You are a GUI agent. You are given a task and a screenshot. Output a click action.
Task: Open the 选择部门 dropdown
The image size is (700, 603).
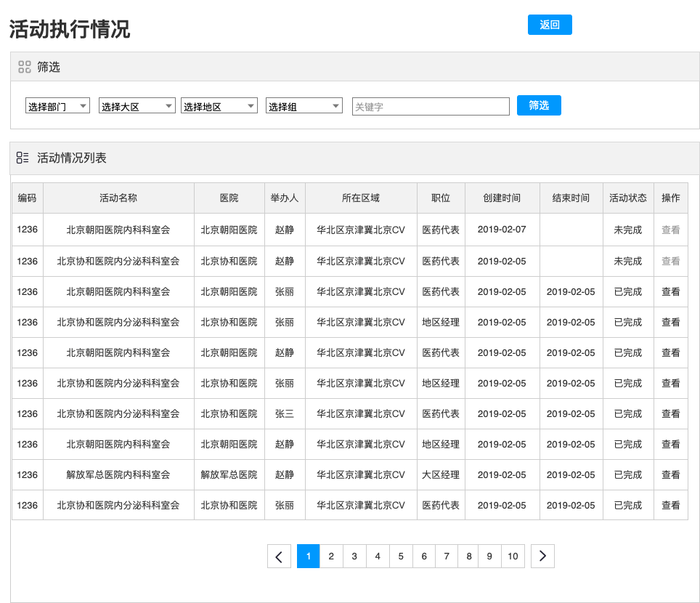pos(57,106)
